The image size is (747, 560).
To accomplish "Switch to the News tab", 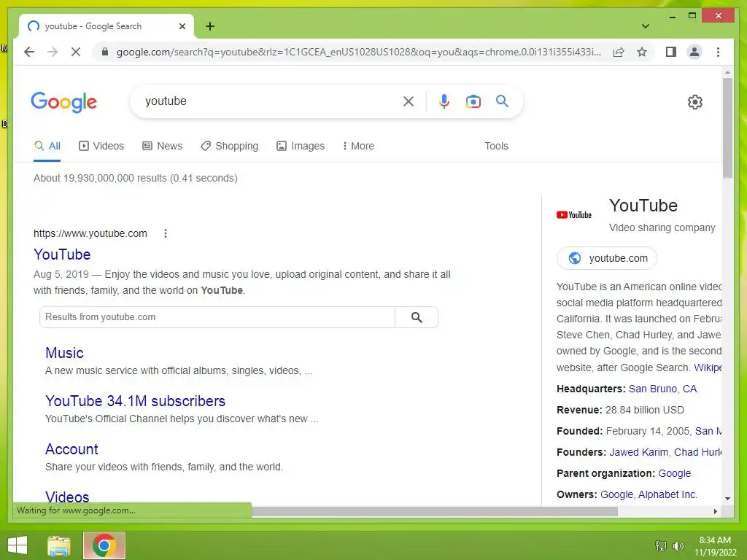I will point(163,146).
